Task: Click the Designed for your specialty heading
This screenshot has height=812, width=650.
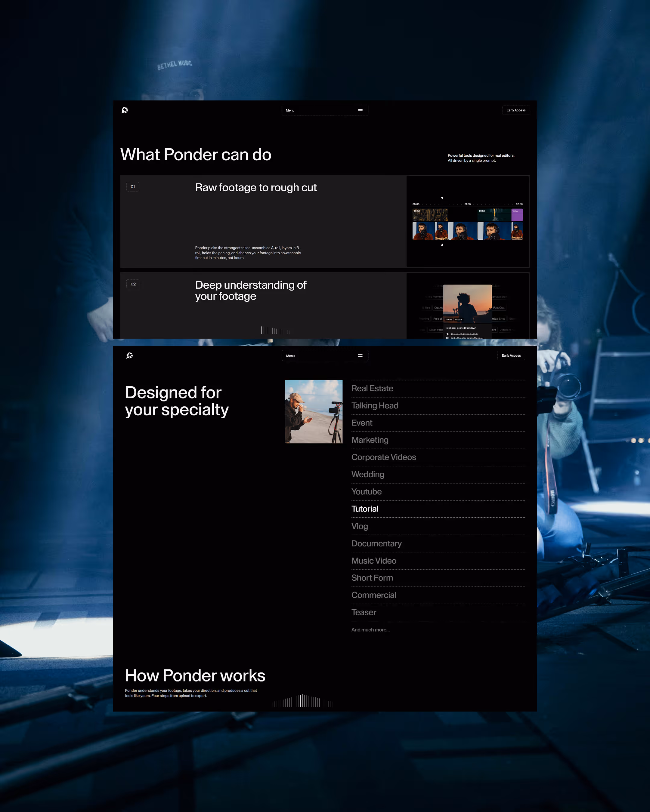Action: pyautogui.click(x=177, y=401)
